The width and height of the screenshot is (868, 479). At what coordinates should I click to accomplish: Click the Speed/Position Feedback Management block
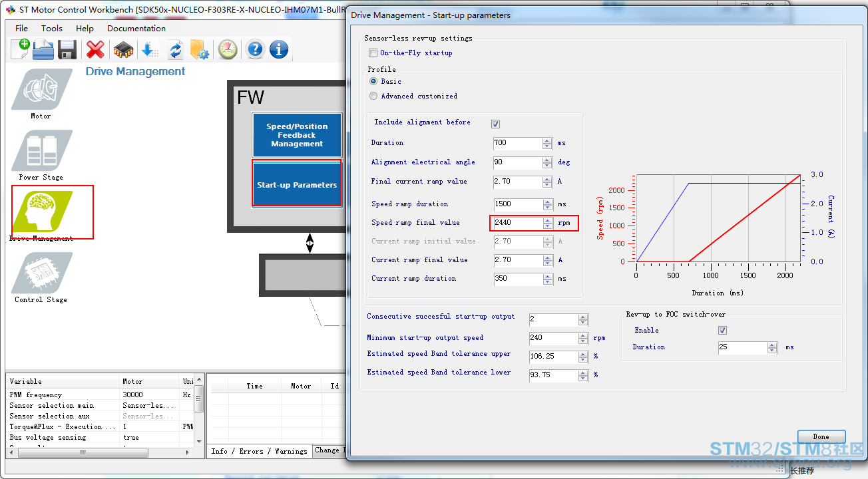(297, 135)
